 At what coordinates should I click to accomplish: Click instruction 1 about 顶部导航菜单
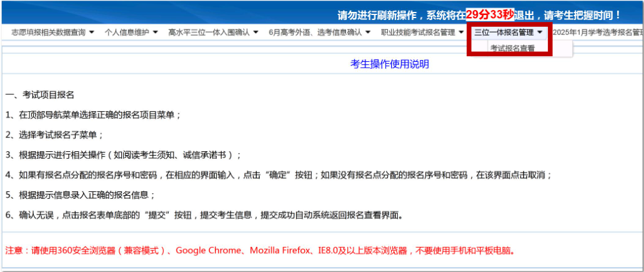[94, 115]
